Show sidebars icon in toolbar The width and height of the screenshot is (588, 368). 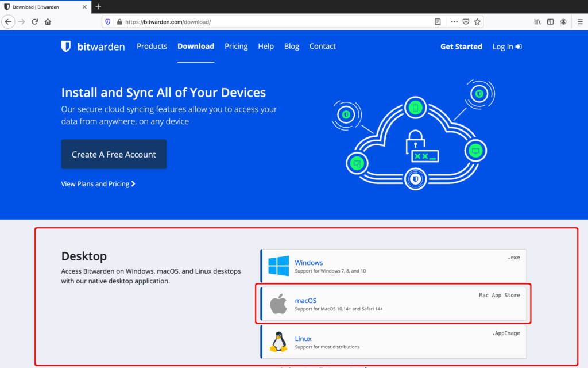point(550,22)
